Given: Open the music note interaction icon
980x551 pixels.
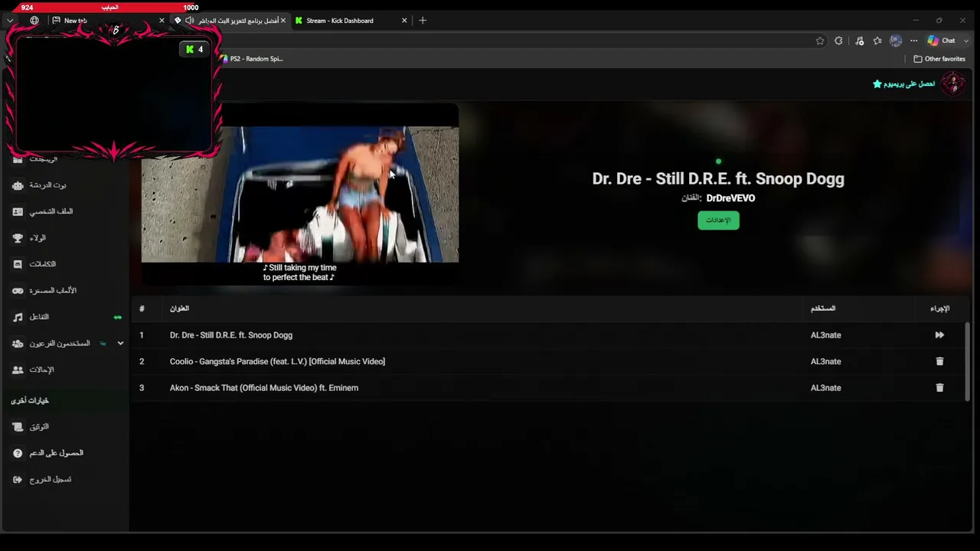Looking at the screenshot, I should coord(18,317).
